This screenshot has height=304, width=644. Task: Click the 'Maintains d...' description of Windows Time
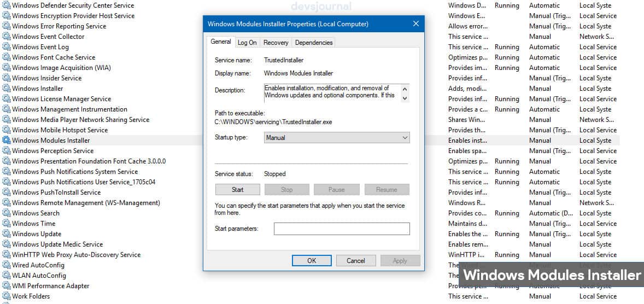click(468, 224)
